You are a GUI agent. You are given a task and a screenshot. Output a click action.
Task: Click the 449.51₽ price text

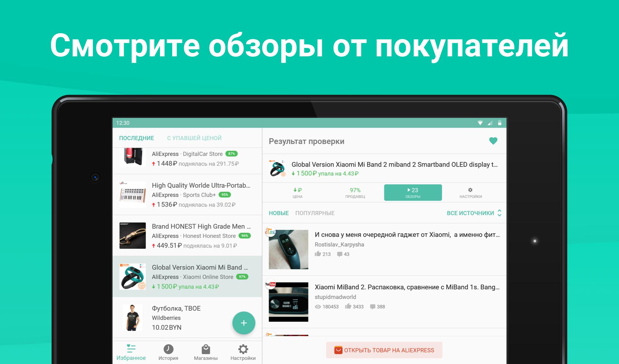(x=169, y=245)
